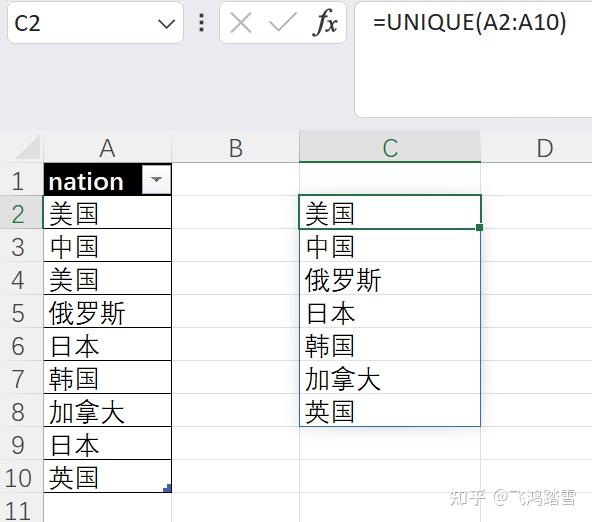Select cell C6 containing 韩国

(390, 345)
